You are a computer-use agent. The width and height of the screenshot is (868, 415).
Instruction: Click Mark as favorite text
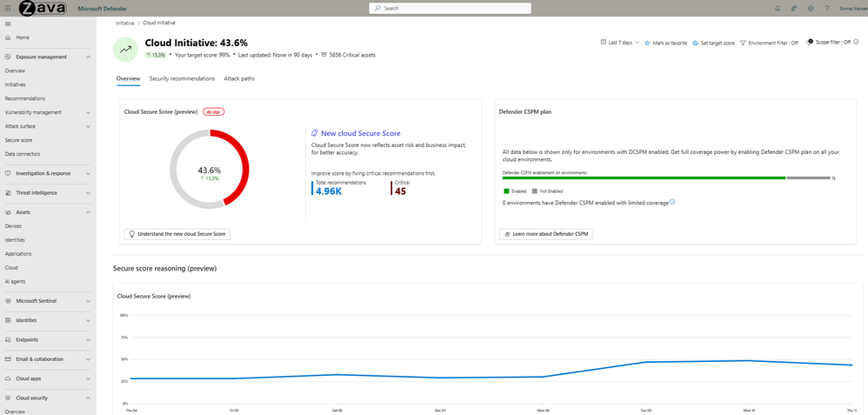point(670,43)
